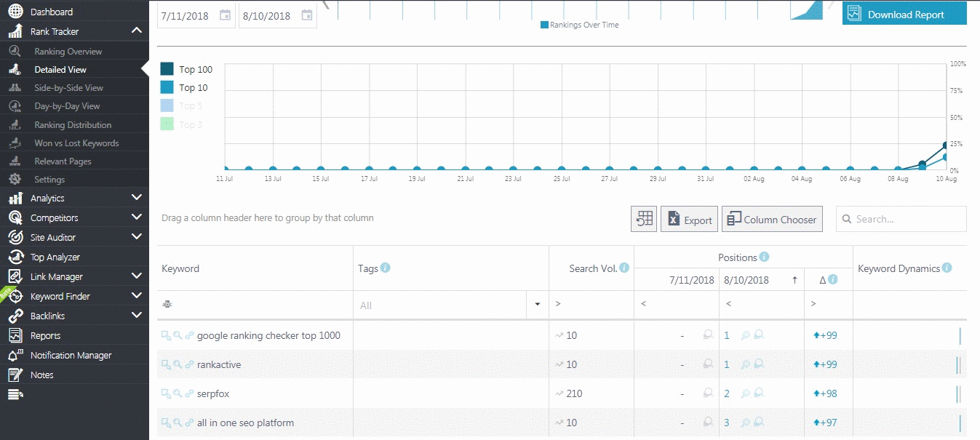This screenshot has height=440, width=980.
Task: Click first preview icon in google ranking checker row
Action: pos(166,335)
